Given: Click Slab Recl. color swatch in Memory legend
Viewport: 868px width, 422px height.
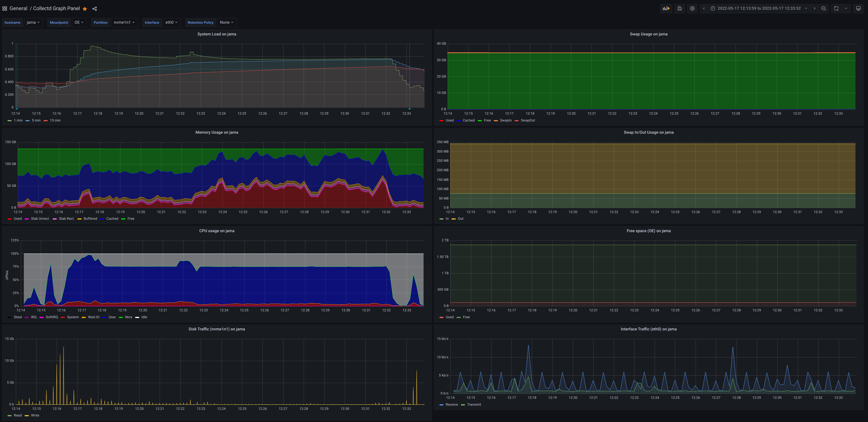Looking at the screenshot, I should (55, 219).
